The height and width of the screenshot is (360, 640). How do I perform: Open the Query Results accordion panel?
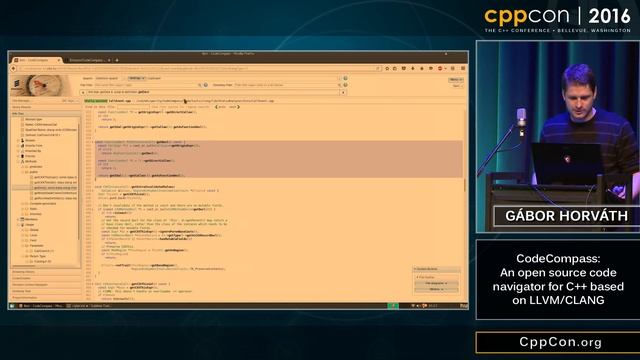(x=45, y=107)
